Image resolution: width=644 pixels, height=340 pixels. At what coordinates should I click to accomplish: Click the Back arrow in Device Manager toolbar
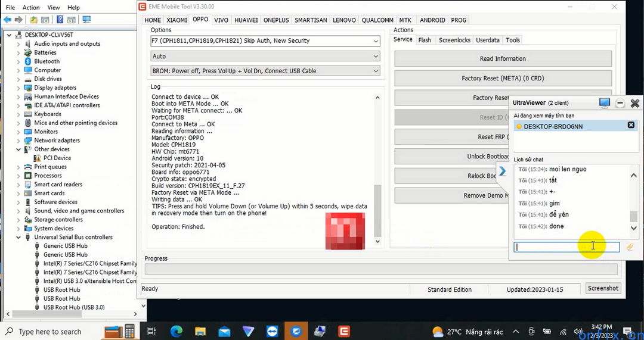point(7,20)
